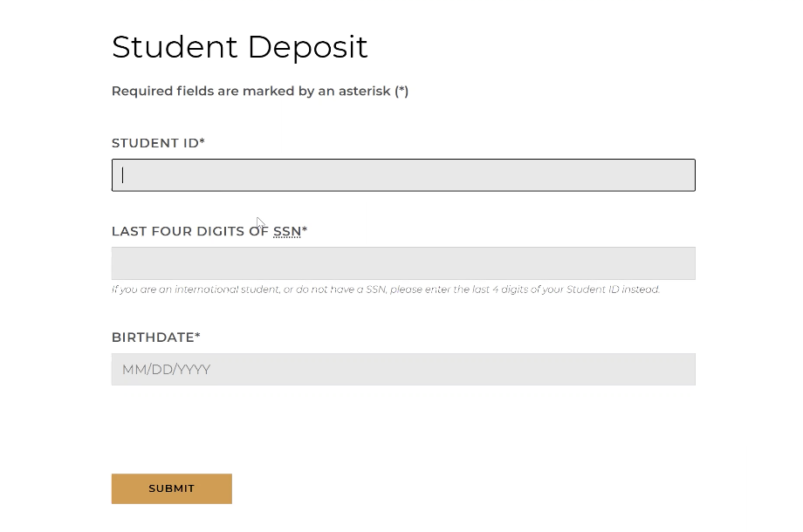Select the Birthdate input field

coord(403,369)
